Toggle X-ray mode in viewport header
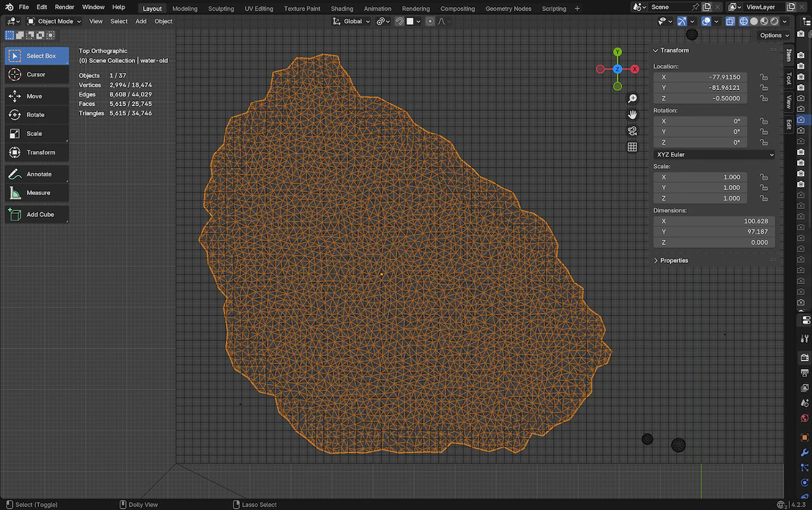Screen dimensions: 812x510 coord(729,21)
